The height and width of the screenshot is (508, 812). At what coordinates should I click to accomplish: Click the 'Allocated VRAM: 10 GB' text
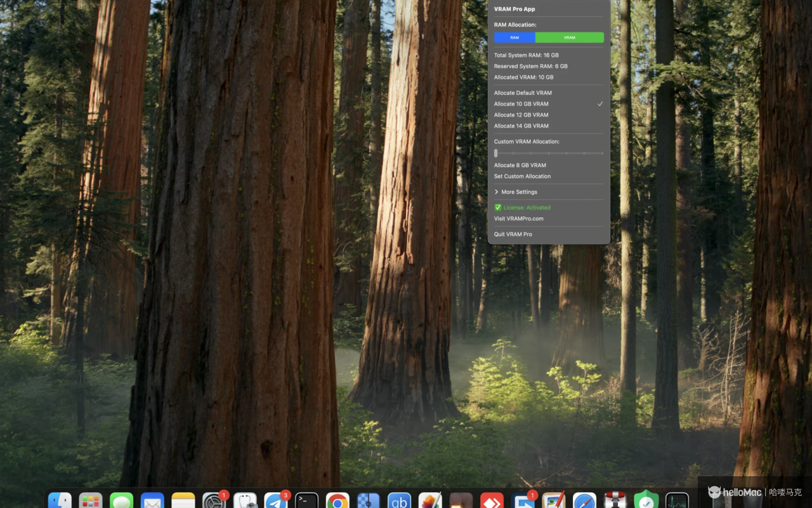[524, 77]
